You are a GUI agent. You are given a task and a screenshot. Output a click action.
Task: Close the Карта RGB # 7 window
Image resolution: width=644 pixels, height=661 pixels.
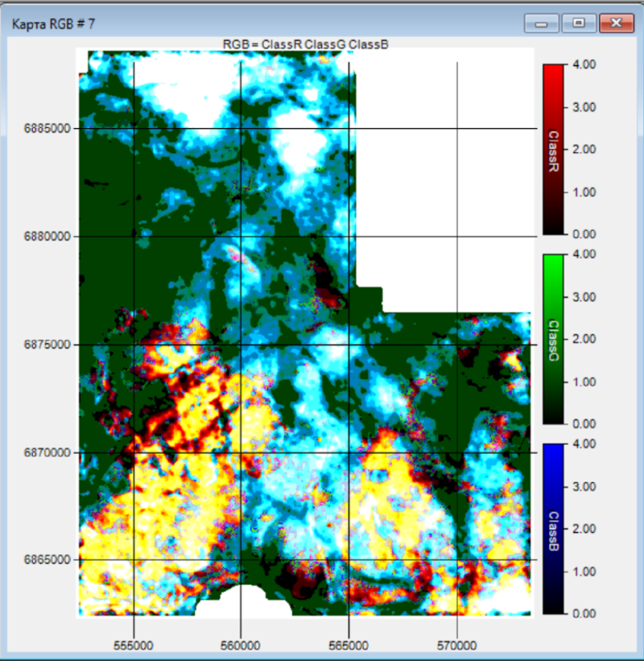point(617,23)
